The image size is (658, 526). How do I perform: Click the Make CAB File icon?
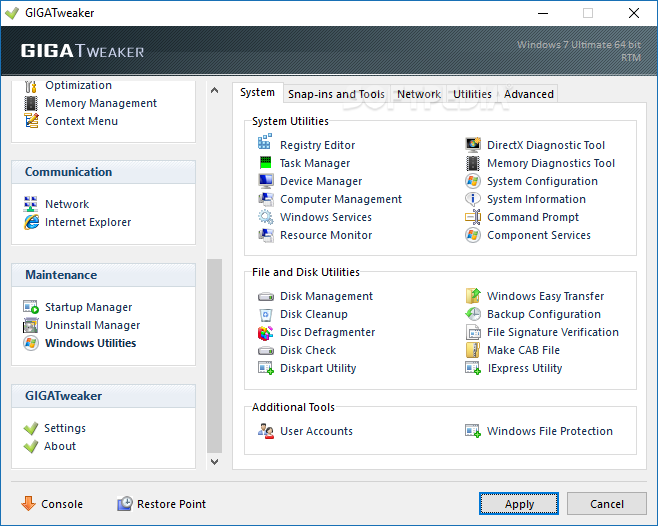[473, 350]
